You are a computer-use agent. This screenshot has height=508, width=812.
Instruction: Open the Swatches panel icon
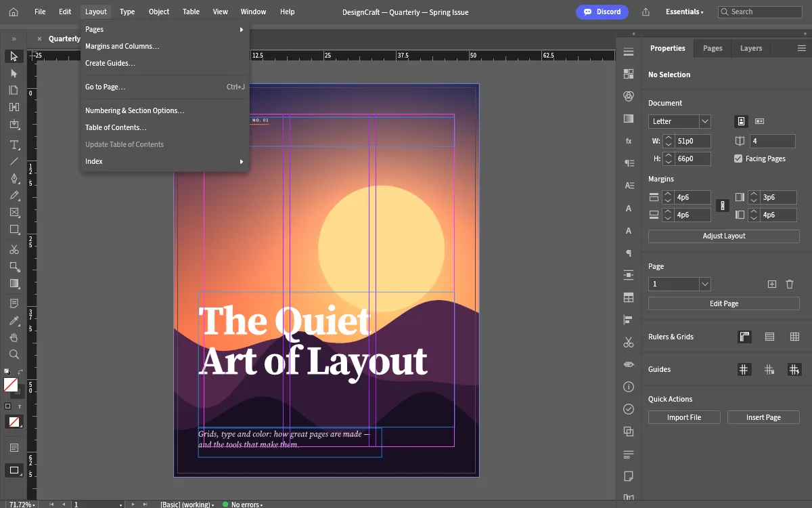(629, 74)
